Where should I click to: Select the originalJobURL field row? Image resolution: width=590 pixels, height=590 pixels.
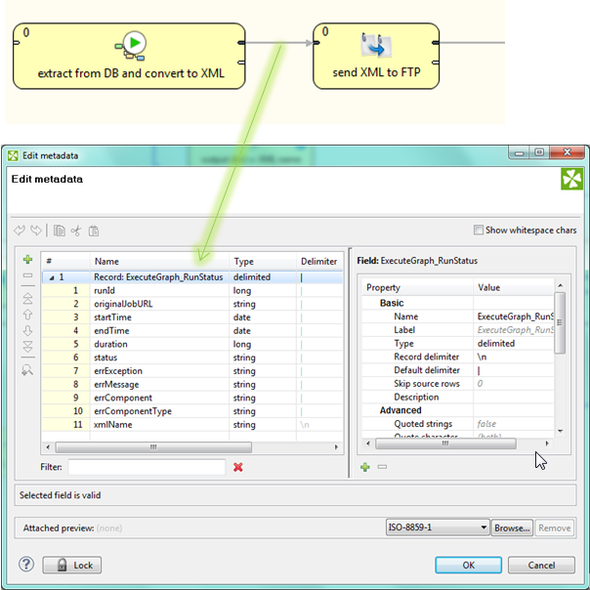[x=192, y=304]
